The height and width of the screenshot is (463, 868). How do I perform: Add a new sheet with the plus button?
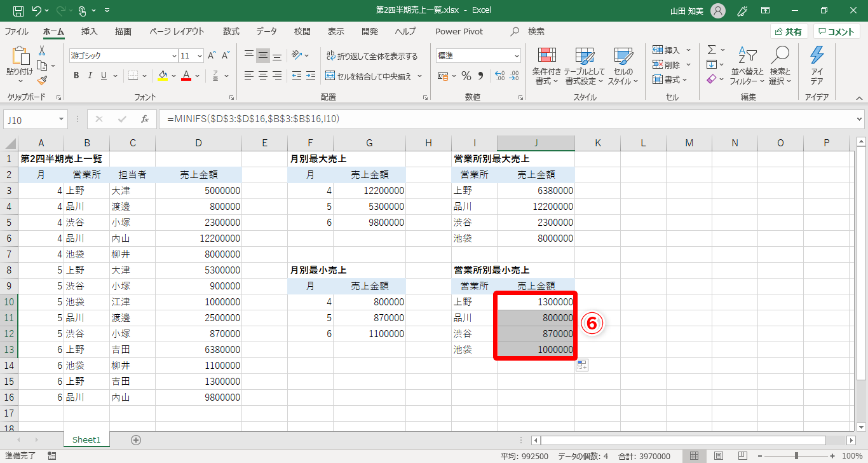(135, 439)
